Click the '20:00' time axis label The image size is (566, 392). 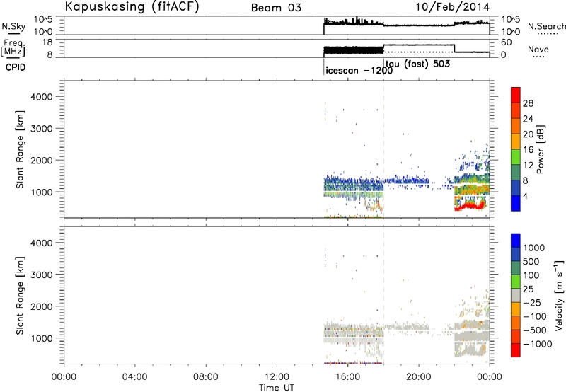pyautogui.click(x=419, y=377)
